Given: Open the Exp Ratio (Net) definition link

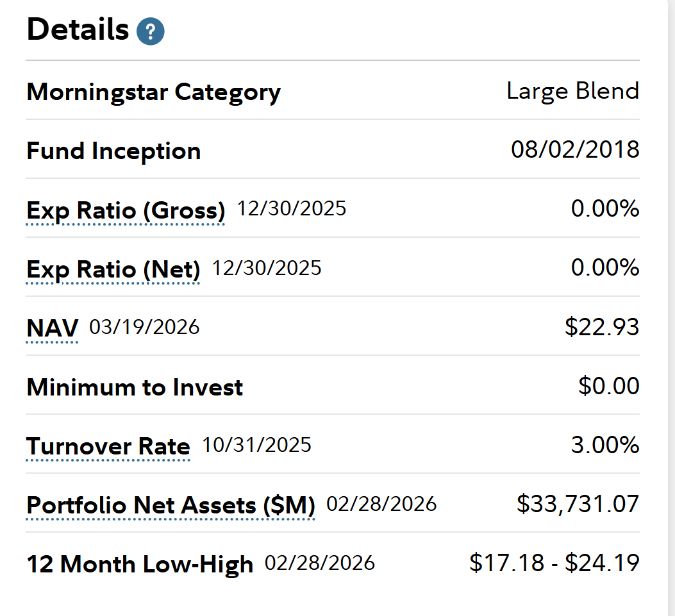Looking at the screenshot, I should click(113, 269).
